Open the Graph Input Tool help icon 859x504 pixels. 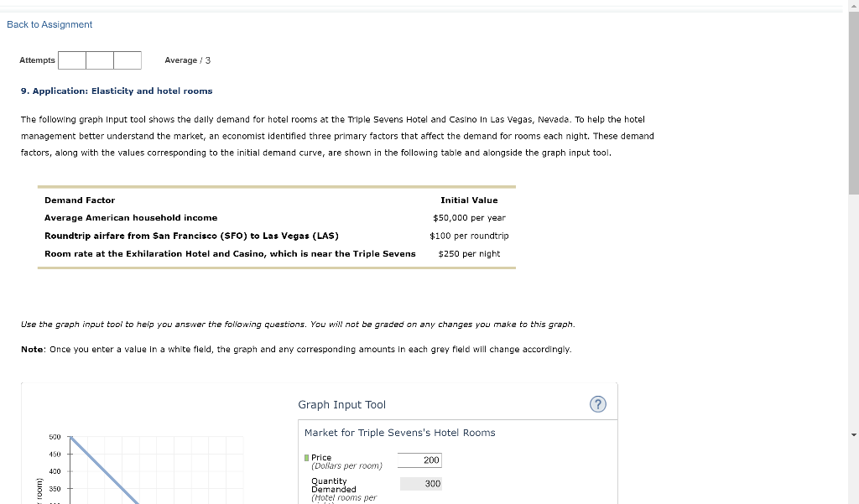(x=597, y=404)
